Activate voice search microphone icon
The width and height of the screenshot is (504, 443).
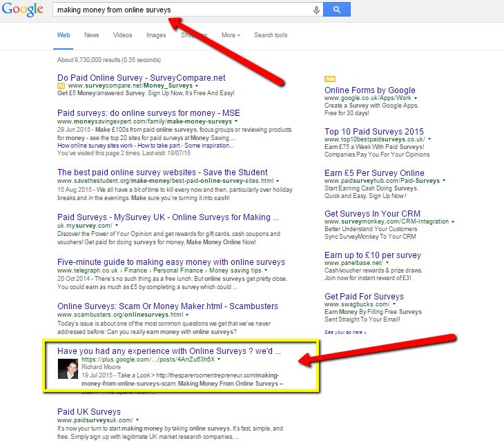[316, 10]
